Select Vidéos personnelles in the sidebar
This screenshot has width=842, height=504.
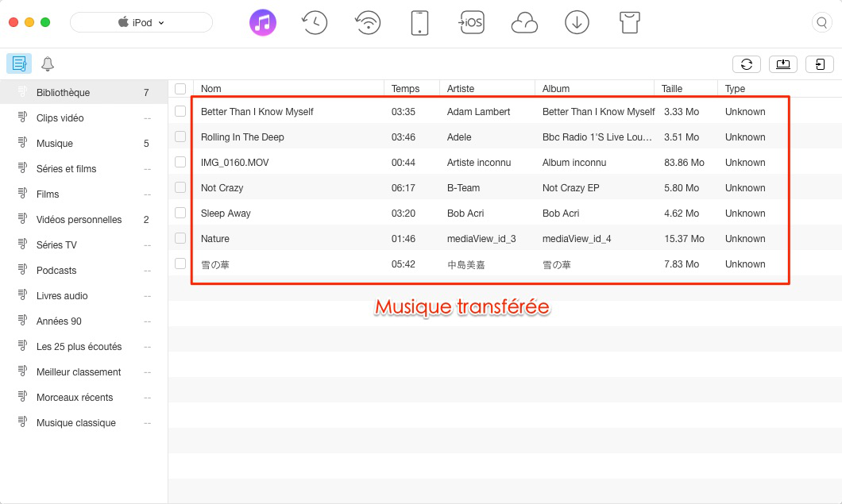(83, 220)
